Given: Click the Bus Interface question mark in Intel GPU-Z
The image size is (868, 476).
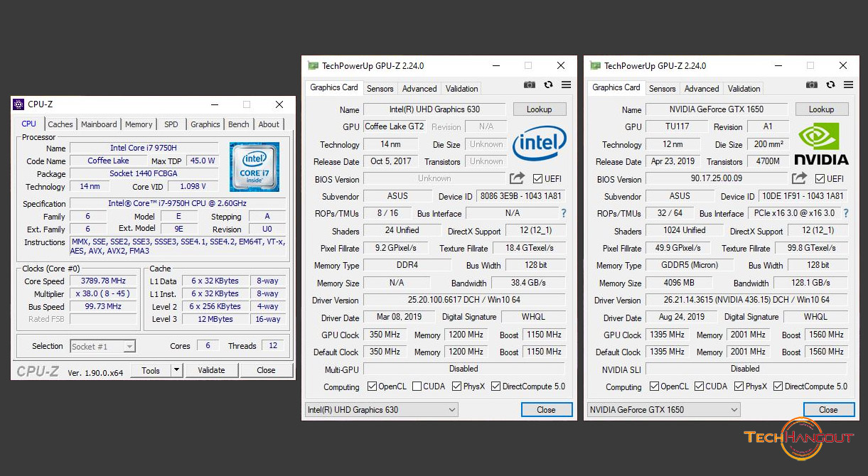Looking at the screenshot, I should click(x=564, y=213).
